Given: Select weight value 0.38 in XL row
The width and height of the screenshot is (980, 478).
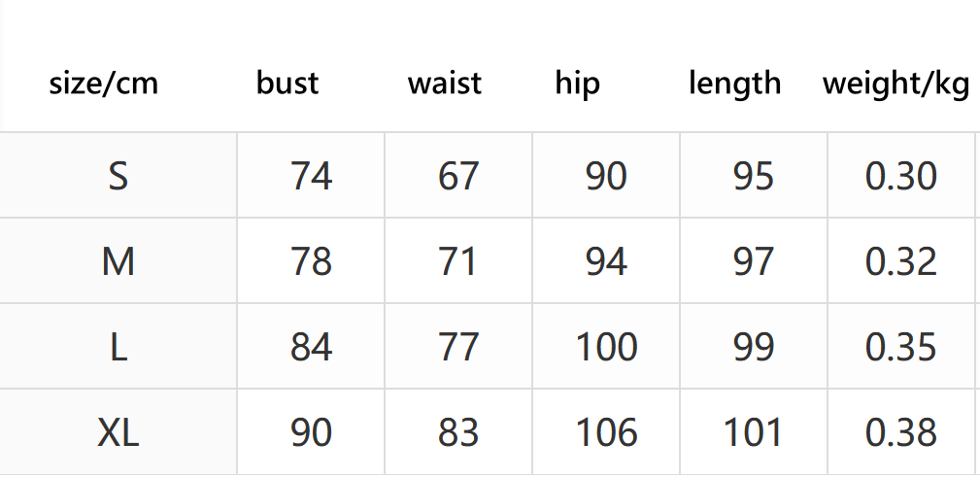Looking at the screenshot, I should pyautogui.click(x=901, y=432).
